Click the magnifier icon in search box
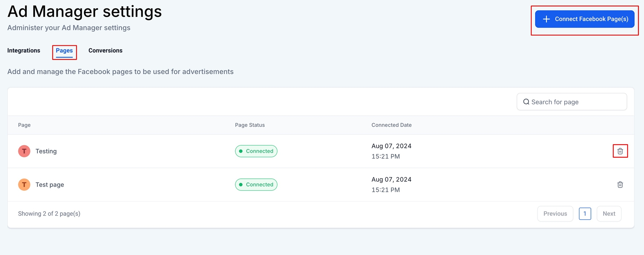 click(x=526, y=102)
